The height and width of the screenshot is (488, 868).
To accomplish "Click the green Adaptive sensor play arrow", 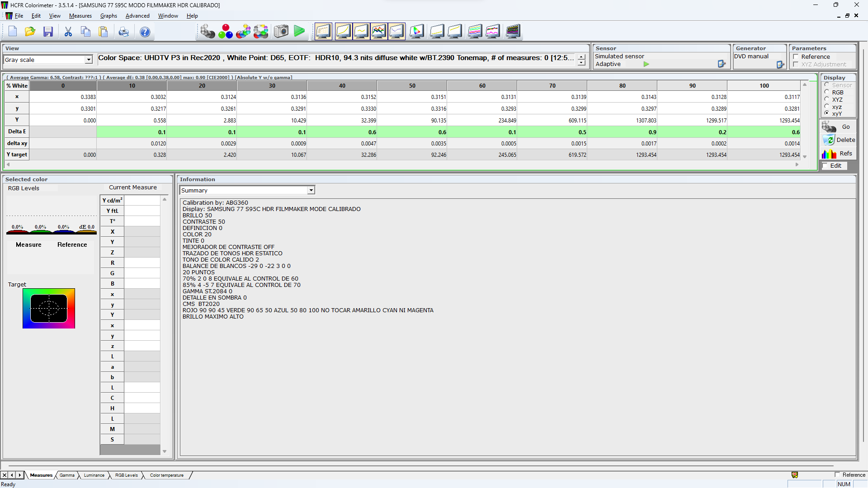I will (x=646, y=64).
